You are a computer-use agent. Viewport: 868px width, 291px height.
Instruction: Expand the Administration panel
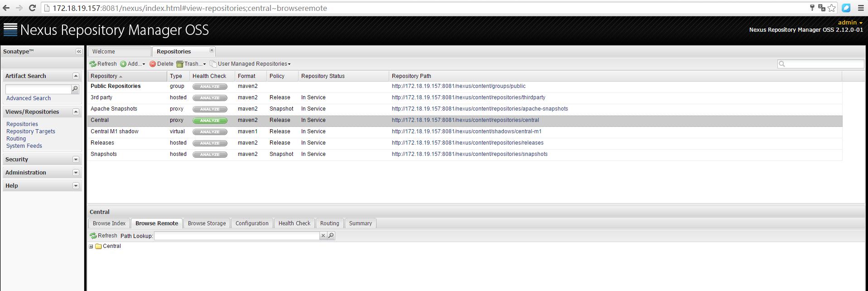tap(76, 173)
